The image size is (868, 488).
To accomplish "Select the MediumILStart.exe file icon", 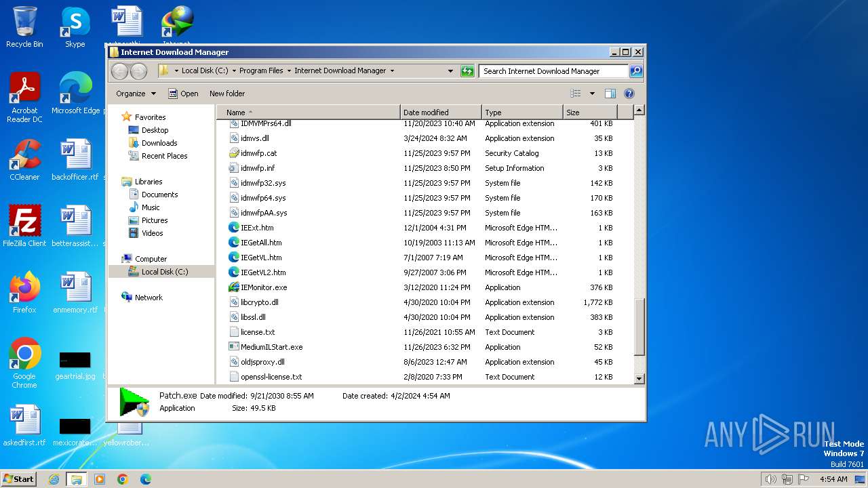I will point(234,347).
